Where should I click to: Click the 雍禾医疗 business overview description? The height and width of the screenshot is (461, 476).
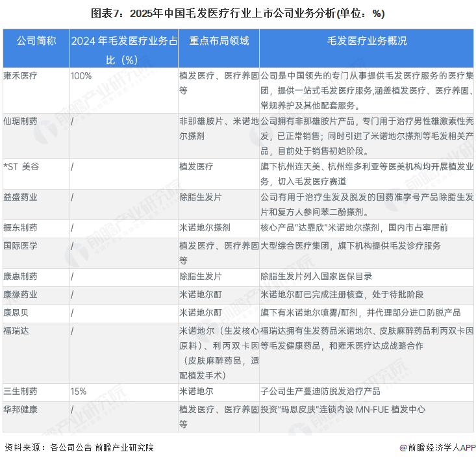point(367,90)
